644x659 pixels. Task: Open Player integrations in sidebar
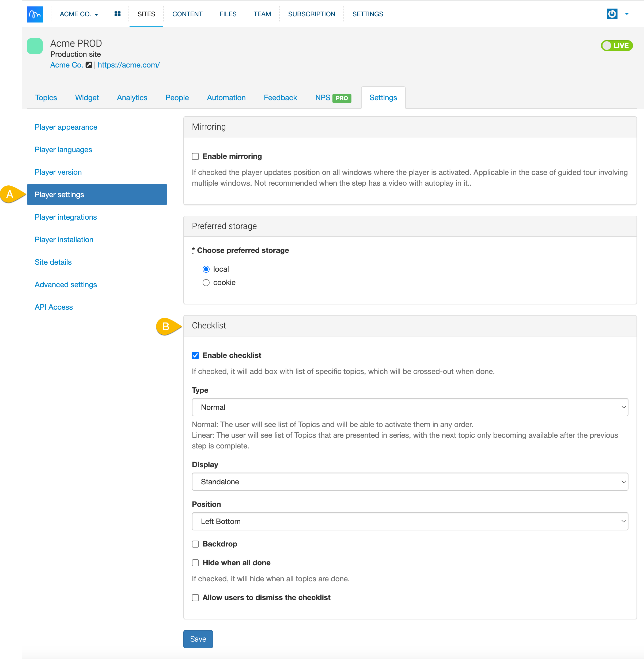pyautogui.click(x=66, y=217)
